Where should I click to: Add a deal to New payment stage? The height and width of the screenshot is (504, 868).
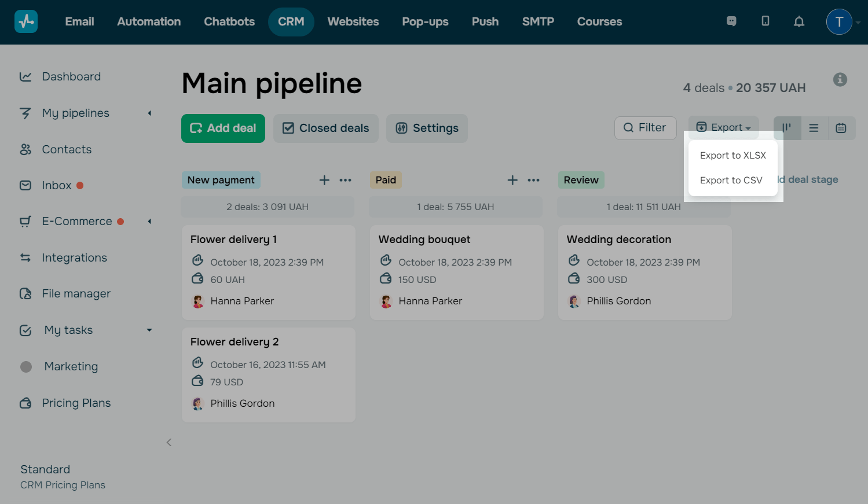324,180
